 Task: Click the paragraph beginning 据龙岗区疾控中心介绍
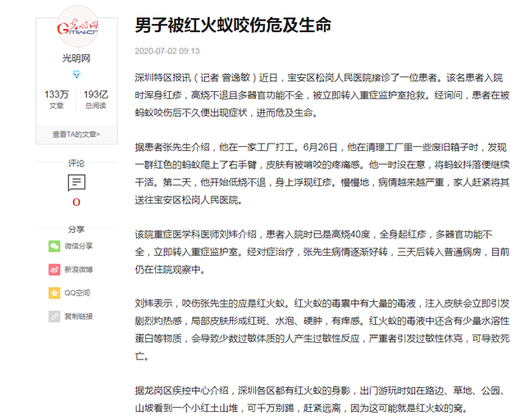tap(320, 399)
